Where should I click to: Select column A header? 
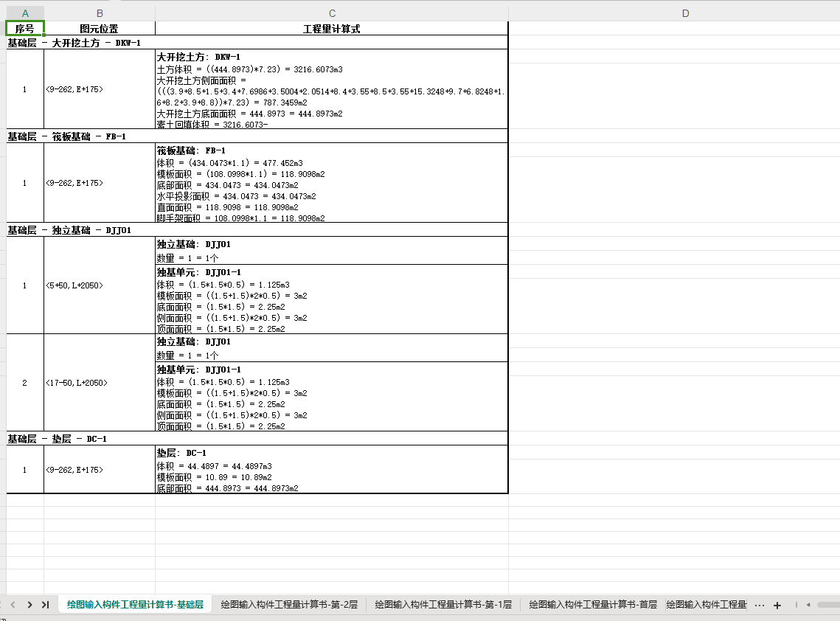click(x=25, y=13)
